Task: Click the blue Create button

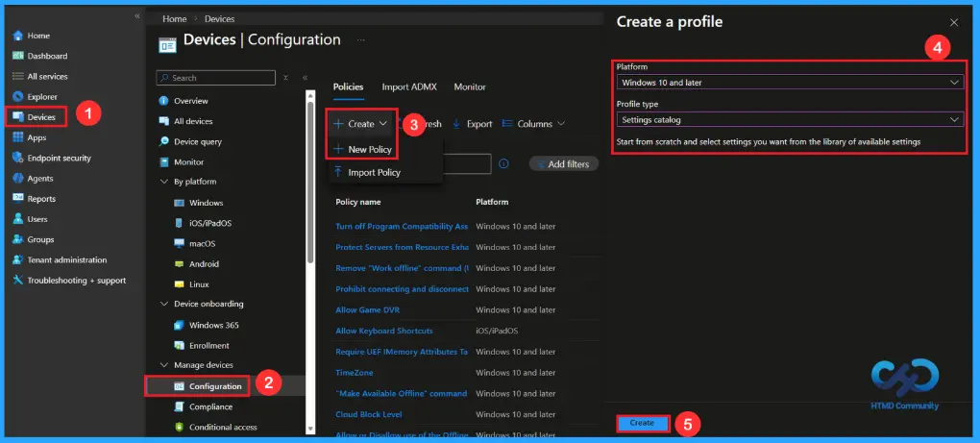Action: click(x=642, y=423)
